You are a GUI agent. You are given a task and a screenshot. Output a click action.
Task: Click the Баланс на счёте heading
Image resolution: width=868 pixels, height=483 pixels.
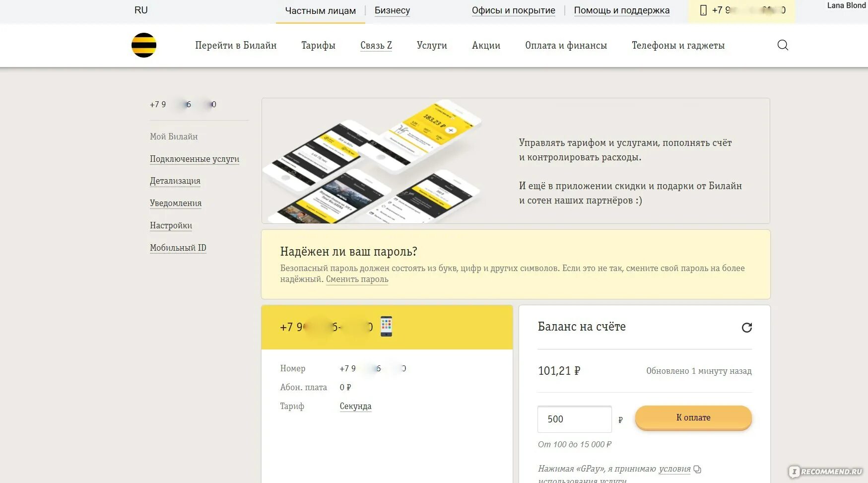tap(582, 327)
